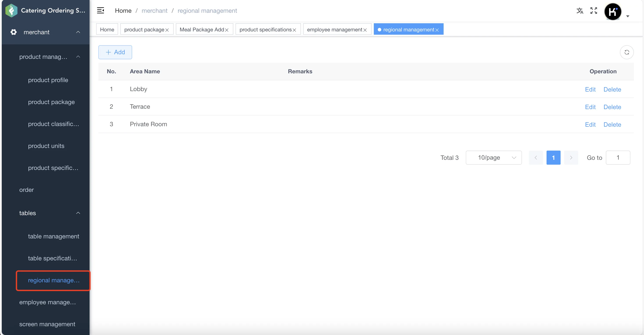
Task: Open table specifications in sidebar
Action: point(52,258)
